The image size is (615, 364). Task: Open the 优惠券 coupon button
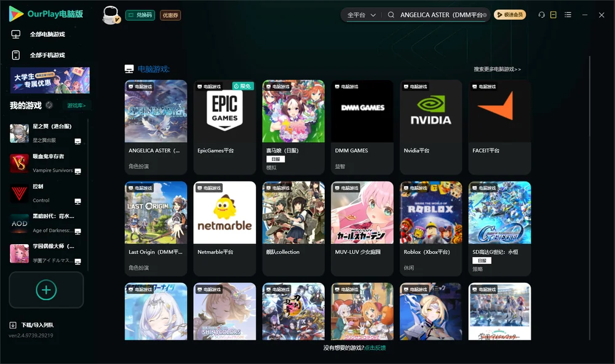coord(170,15)
